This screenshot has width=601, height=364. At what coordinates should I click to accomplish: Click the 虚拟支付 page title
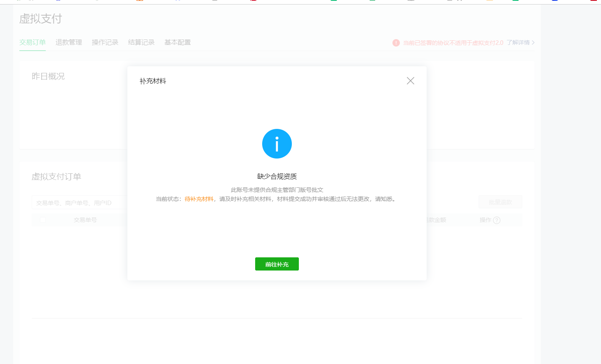click(40, 19)
